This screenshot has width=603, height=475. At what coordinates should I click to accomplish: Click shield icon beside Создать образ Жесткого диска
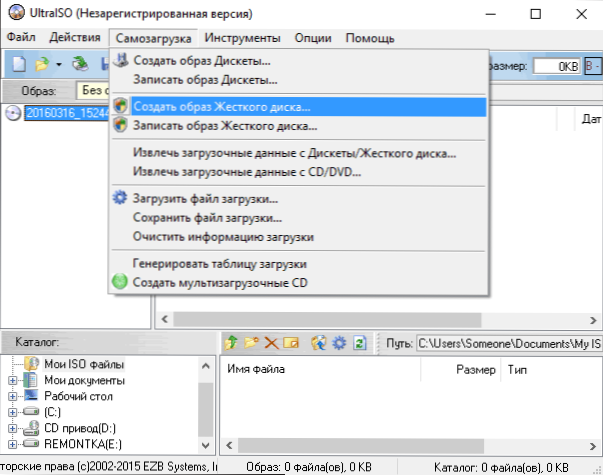point(120,105)
